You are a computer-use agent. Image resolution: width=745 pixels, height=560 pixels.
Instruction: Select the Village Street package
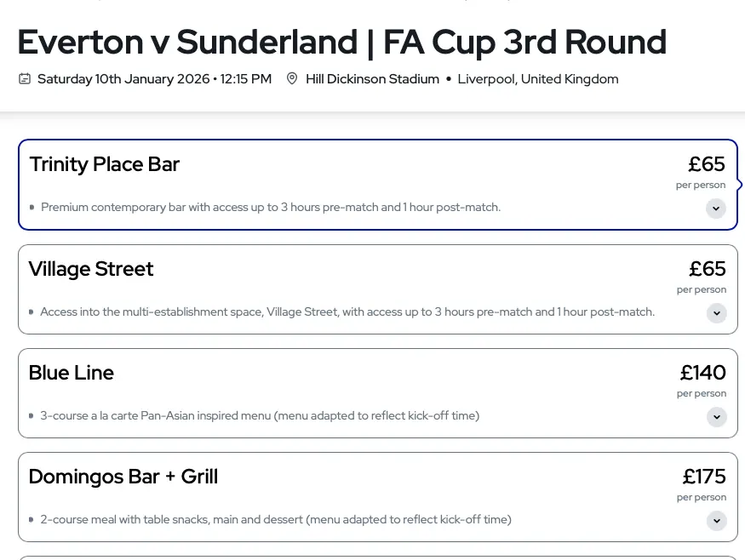(91, 269)
